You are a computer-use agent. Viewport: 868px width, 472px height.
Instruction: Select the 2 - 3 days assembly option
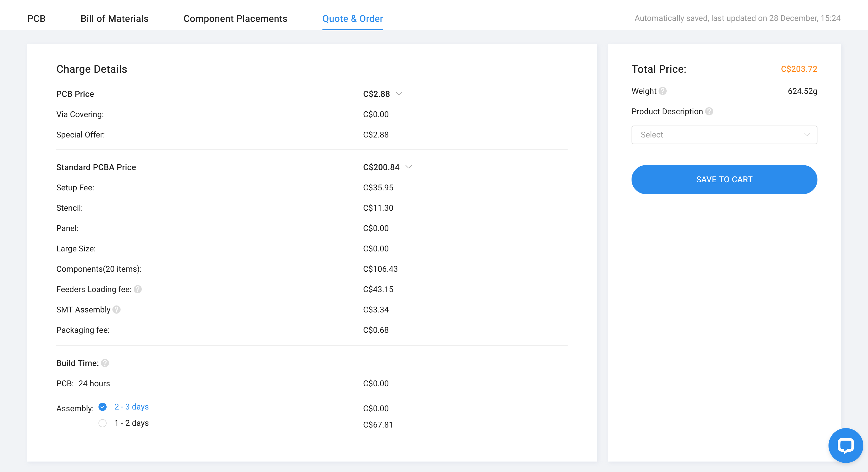pos(103,407)
